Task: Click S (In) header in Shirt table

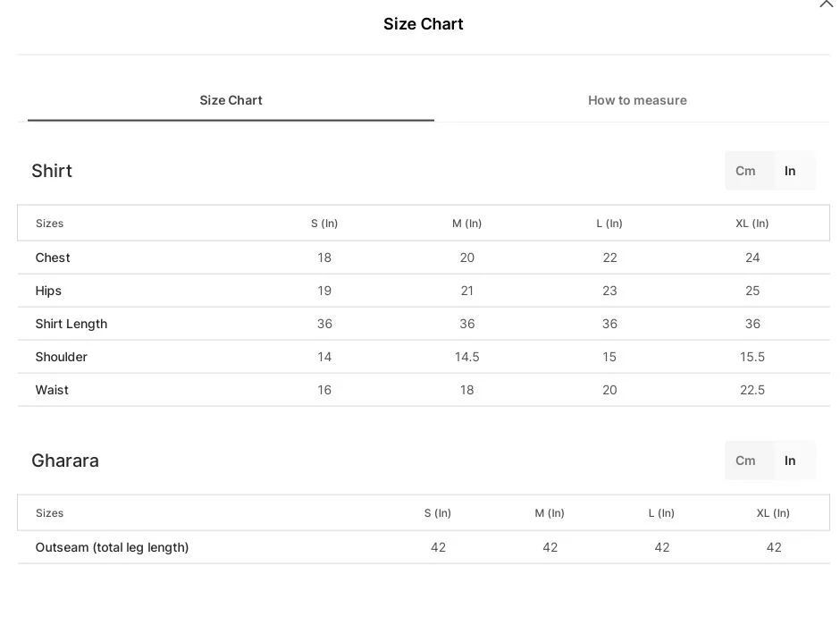Action: (324, 224)
